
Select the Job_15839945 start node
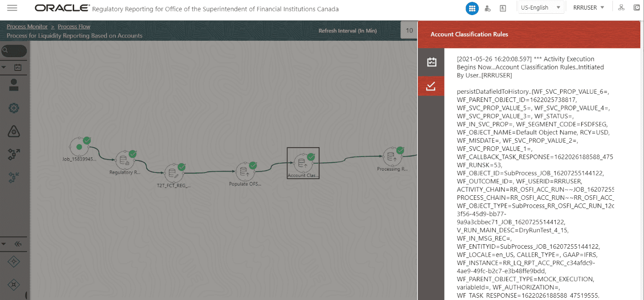coord(80,147)
